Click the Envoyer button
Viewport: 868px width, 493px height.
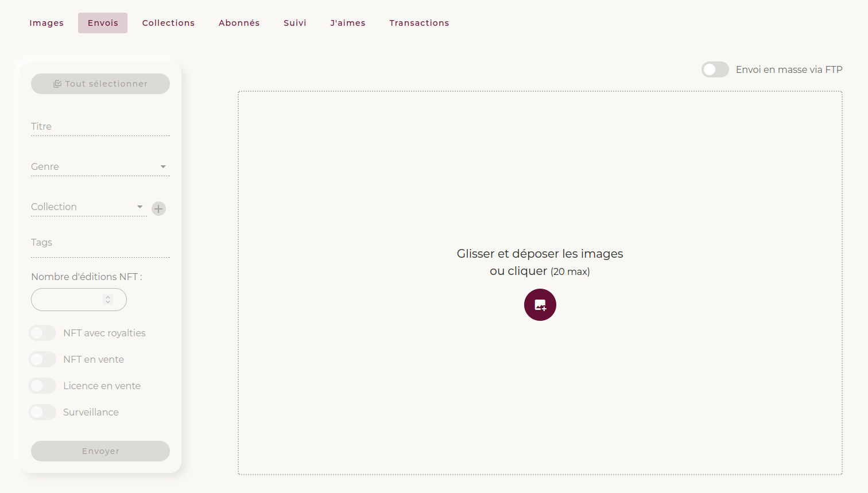coord(100,451)
